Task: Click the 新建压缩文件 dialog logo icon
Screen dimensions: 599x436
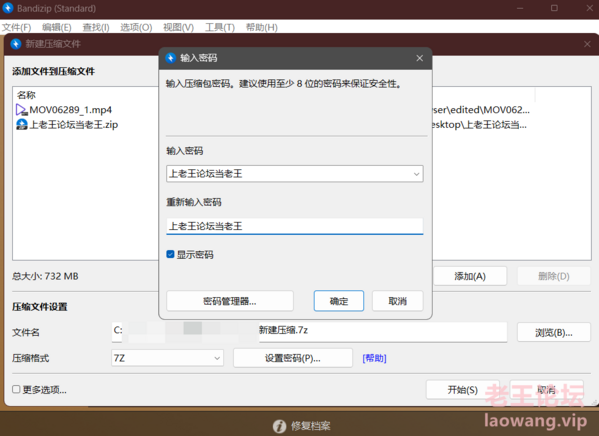Action: pyautogui.click(x=16, y=44)
